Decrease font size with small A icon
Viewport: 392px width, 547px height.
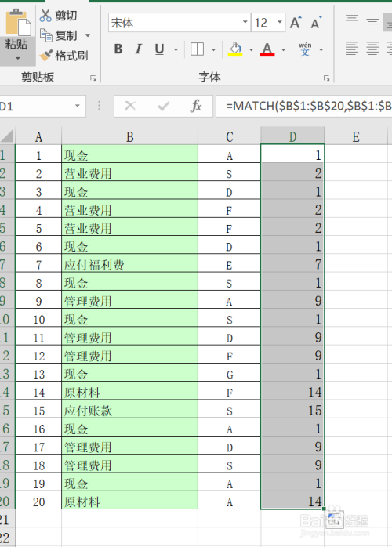click(316, 23)
